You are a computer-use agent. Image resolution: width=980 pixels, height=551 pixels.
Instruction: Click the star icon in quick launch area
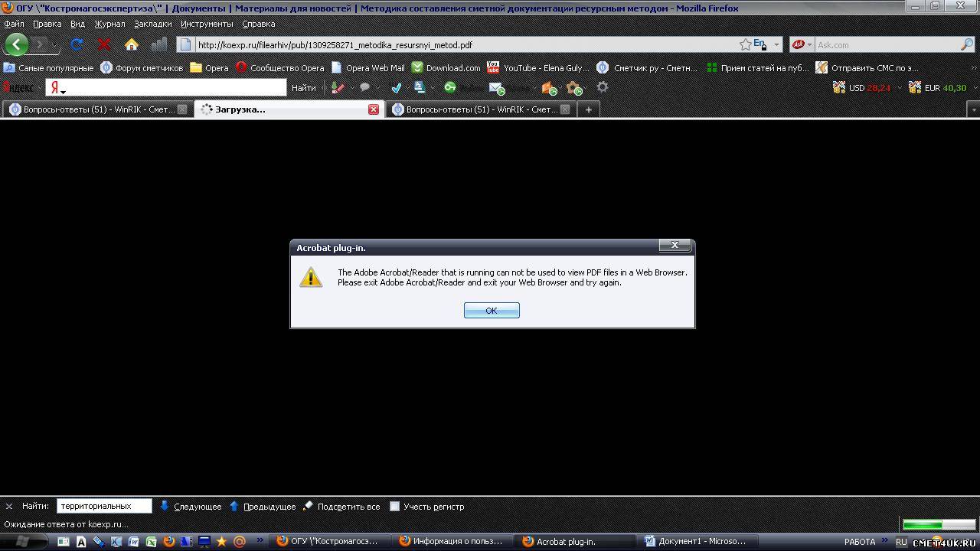pyautogui.click(x=222, y=541)
